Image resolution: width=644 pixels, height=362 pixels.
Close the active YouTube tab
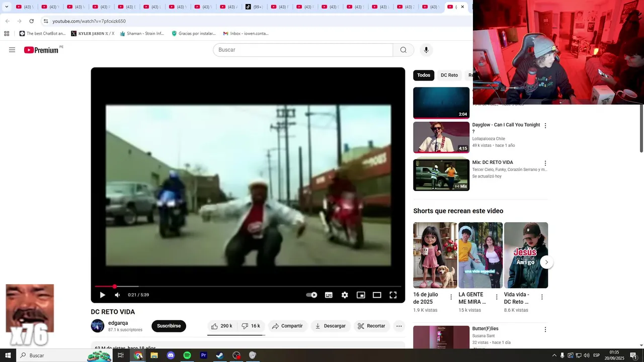coord(462,7)
